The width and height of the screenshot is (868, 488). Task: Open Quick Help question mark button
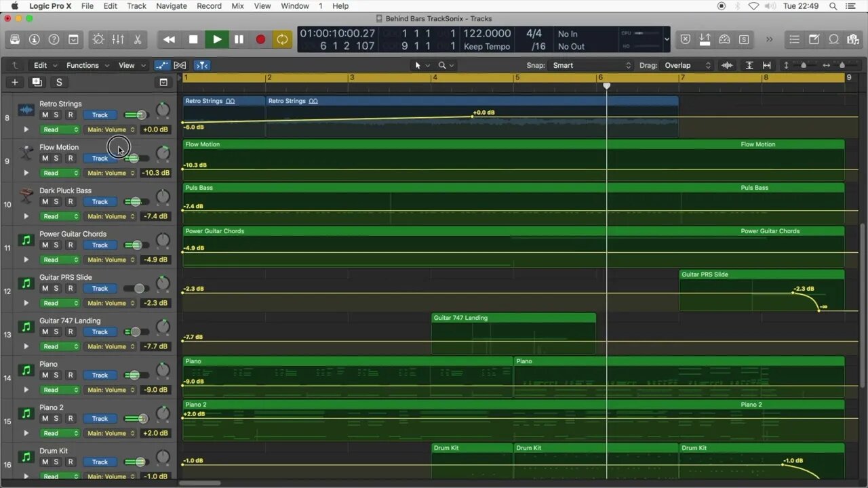[x=54, y=39]
